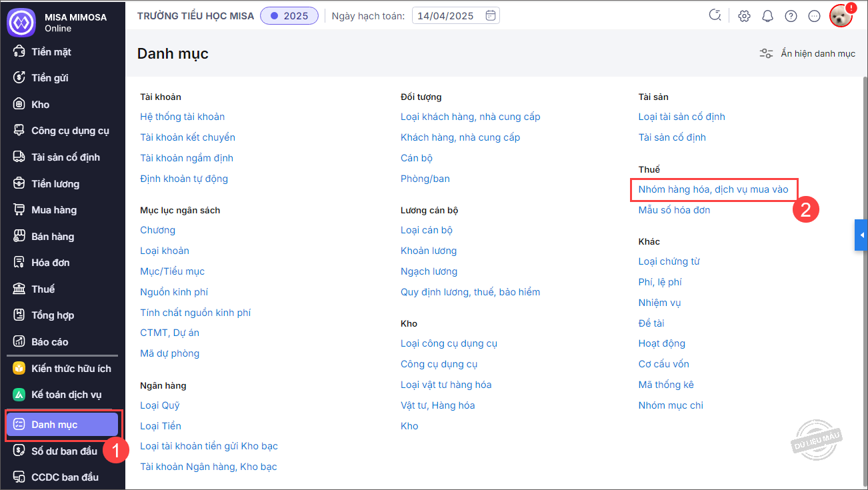The width and height of the screenshot is (868, 490).
Task: Open Tiền mặt in the sidebar
Action: pos(51,52)
